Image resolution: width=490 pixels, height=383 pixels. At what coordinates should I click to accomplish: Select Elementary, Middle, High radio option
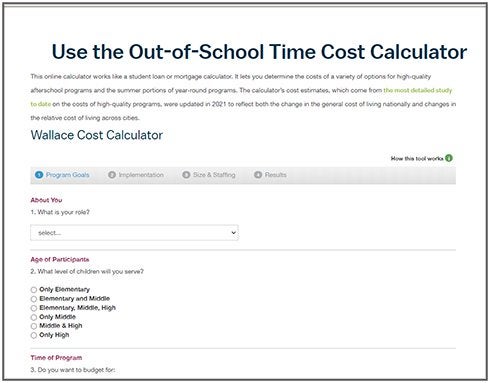click(34, 308)
